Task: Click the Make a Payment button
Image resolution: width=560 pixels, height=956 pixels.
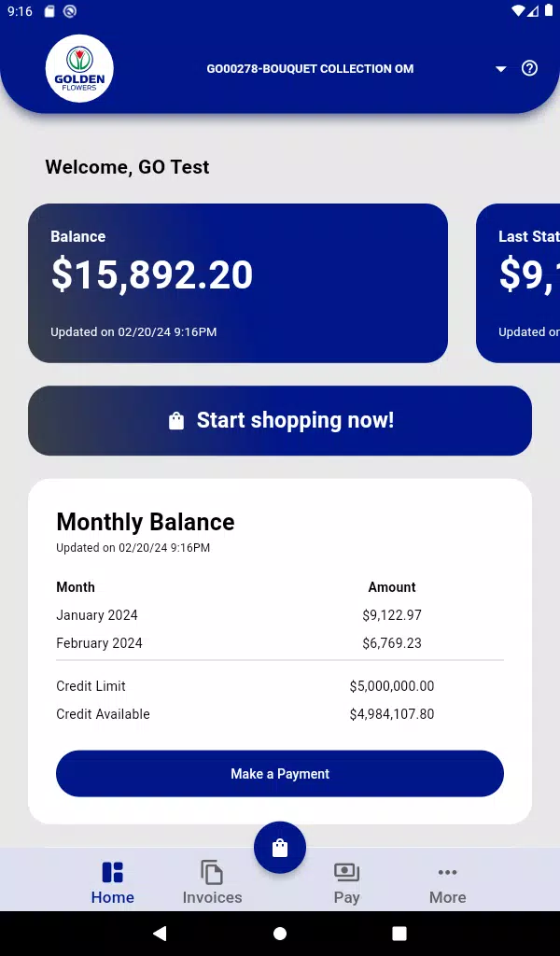Action: tap(280, 774)
